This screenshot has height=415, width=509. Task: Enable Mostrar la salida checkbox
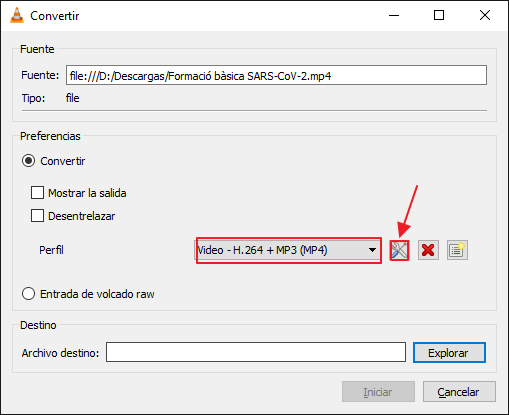[37, 193]
